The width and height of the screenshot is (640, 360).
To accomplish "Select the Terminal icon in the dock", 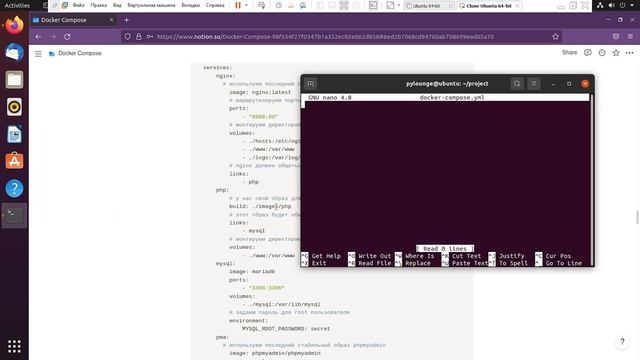I will [x=14, y=216].
